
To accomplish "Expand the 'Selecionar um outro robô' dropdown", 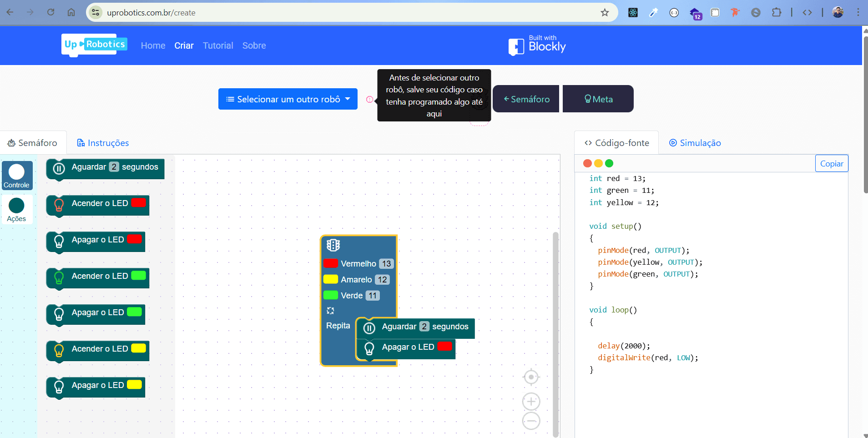I will [x=288, y=99].
